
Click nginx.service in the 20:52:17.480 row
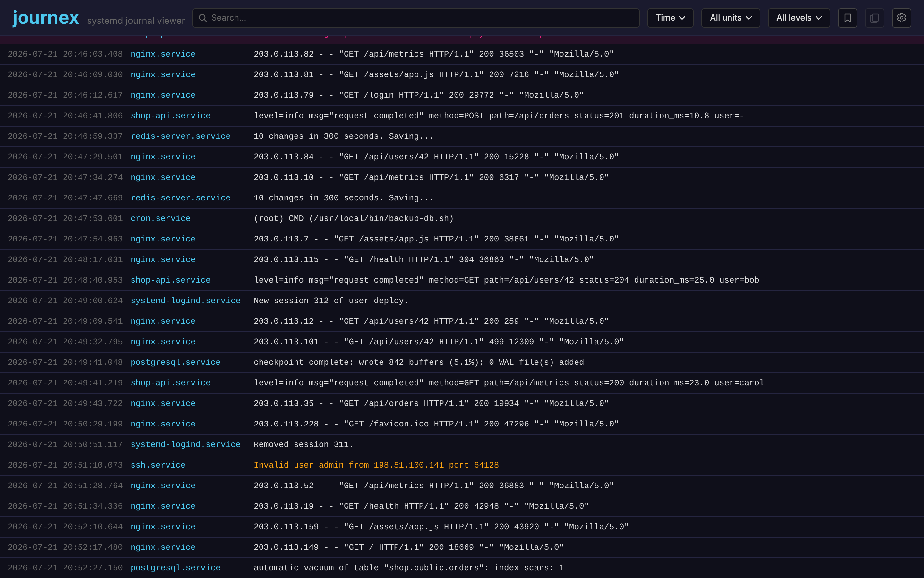pyautogui.click(x=163, y=547)
